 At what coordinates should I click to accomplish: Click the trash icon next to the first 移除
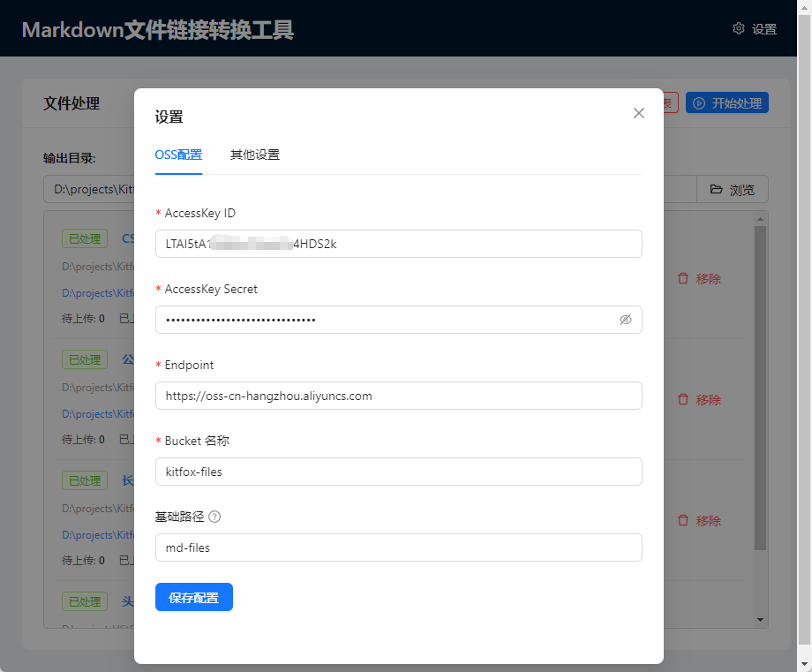pos(684,278)
